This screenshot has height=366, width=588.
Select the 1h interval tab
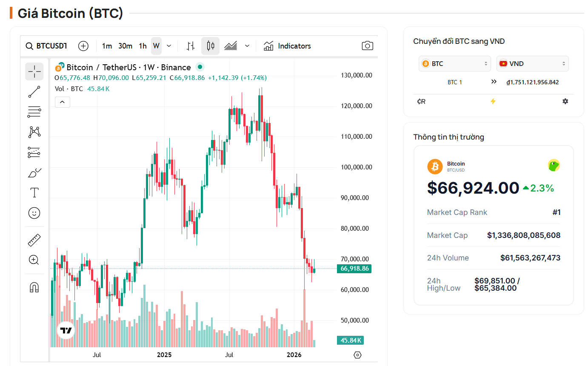point(142,46)
